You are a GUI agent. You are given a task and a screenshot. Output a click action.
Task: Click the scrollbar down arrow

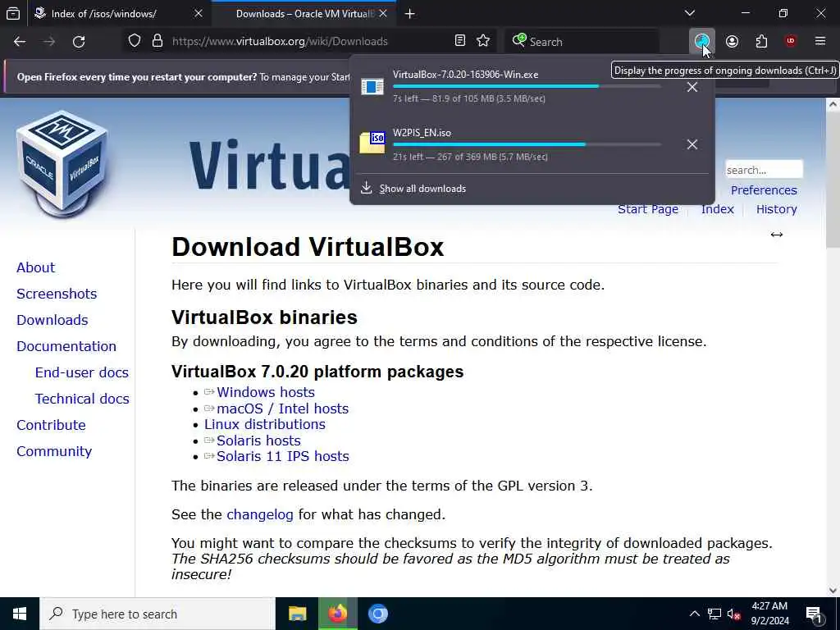coord(833,591)
